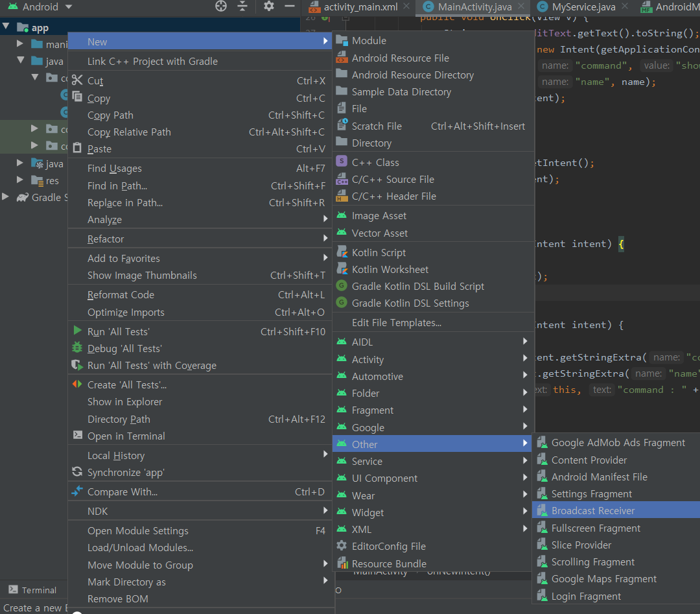The image size is (700, 614).
Task: Click the C++ Class S icon
Action: [x=342, y=161]
